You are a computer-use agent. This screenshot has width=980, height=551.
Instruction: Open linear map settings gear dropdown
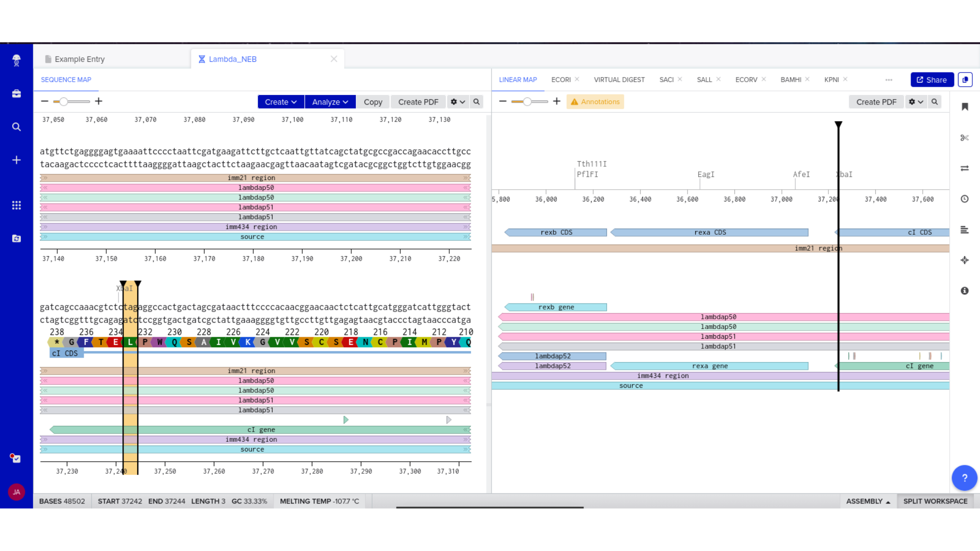[916, 102]
